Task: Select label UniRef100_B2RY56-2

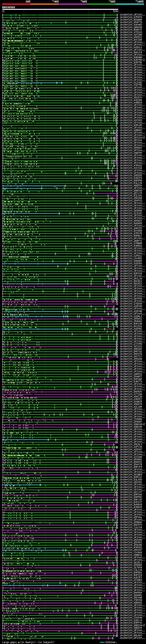Action: 132,60
